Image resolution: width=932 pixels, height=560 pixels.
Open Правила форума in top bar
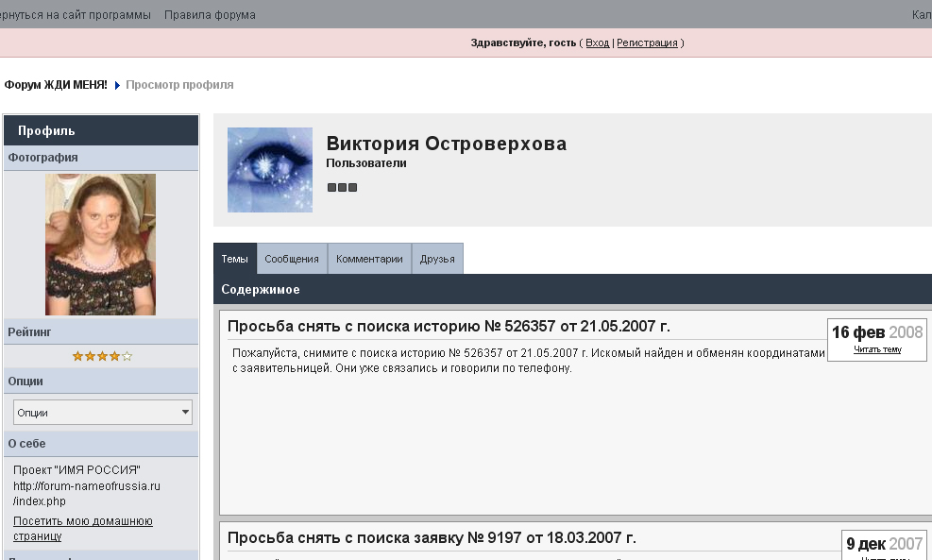pos(210,15)
